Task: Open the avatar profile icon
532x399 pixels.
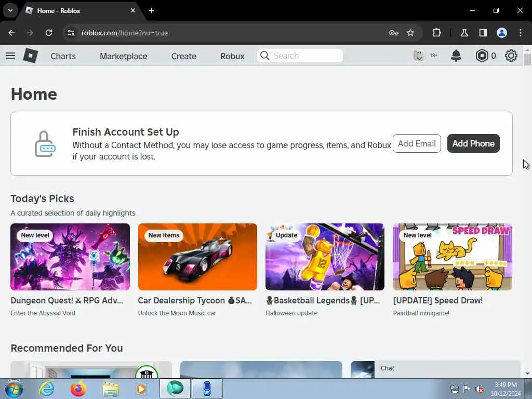Action: pyautogui.click(x=419, y=55)
